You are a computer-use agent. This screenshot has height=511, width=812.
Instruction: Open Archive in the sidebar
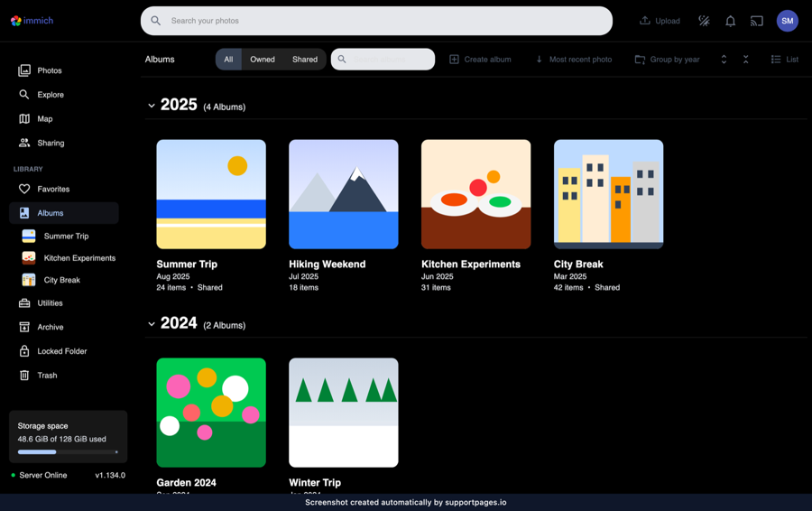point(64,327)
